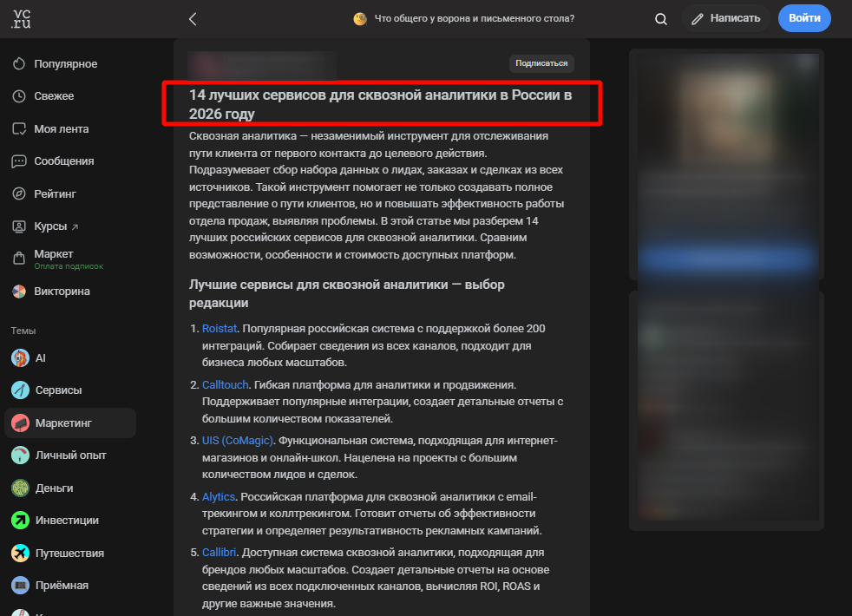Open the 'Что общего у ворона' header link

(475, 18)
